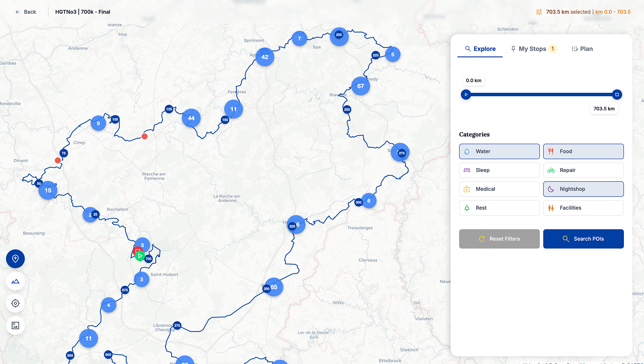Open the elevation profile via the mountain icon
644x364 pixels.
click(x=15, y=281)
